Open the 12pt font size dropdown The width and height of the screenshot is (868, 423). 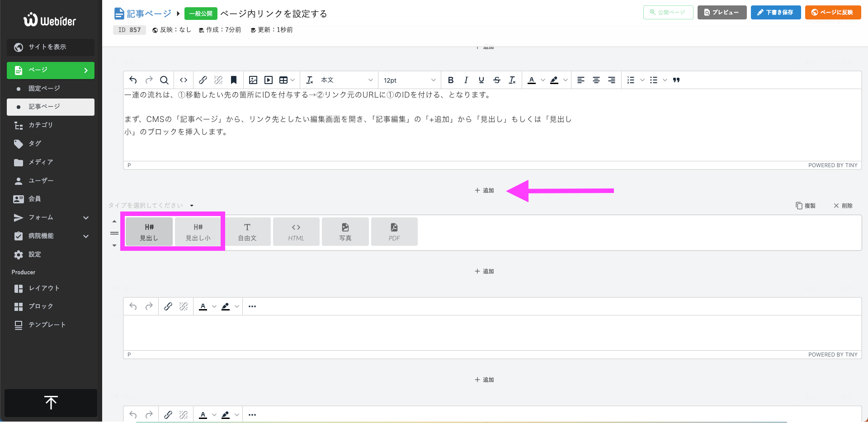click(x=409, y=80)
